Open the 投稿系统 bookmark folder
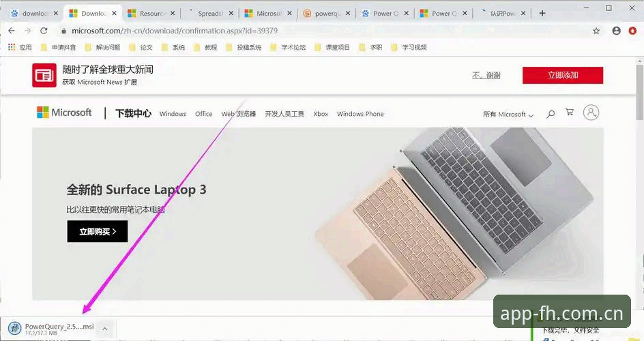Screen dimensions: 644x341 point(244,47)
